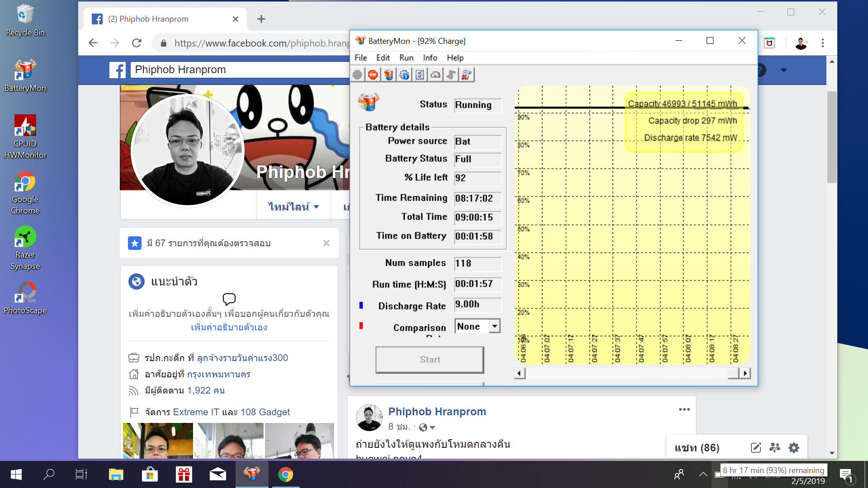Open the workplace link ลูกจ้างรายวันค่าแรง300

coord(242,358)
